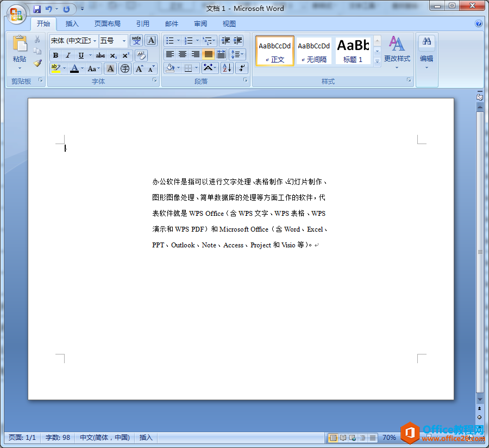This screenshot has height=448, width=489.
Task: Select the 标题 1 style
Action: [x=353, y=51]
